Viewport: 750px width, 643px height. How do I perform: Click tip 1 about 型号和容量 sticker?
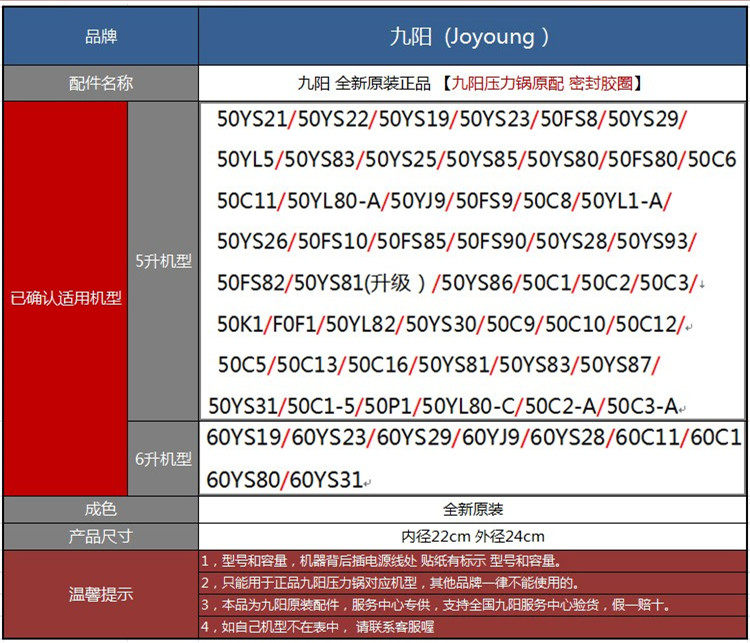[472, 561]
